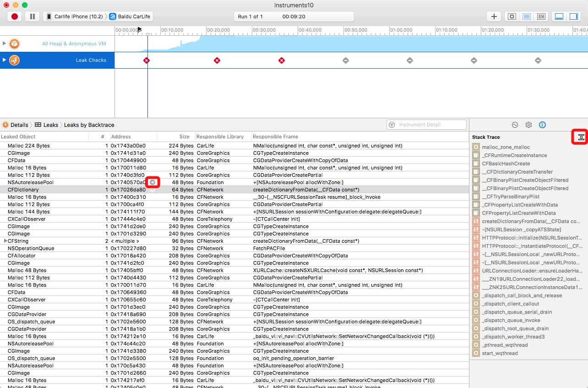The width and height of the screenshot is (588, 388).
Task: Select the CPU strategy view icon
Action: pyautogui.click(x=512, y=16)
